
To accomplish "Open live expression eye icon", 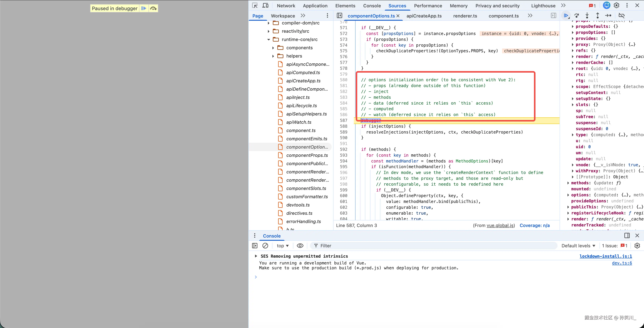I will (x=300, y=246).
